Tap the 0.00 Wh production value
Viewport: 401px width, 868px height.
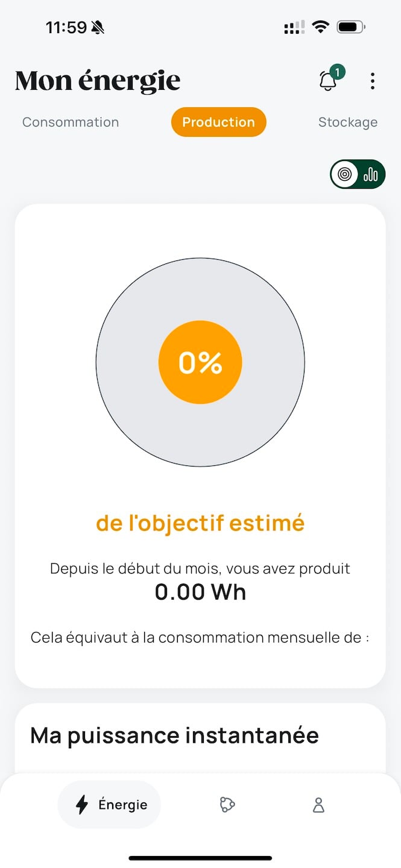pos(200,592)
